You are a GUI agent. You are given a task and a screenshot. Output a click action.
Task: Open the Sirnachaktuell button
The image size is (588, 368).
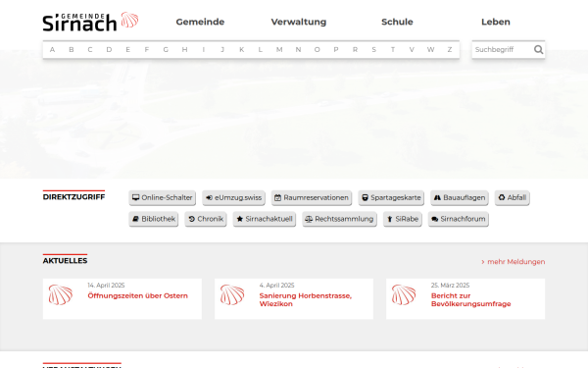click(x=265, y=219)
